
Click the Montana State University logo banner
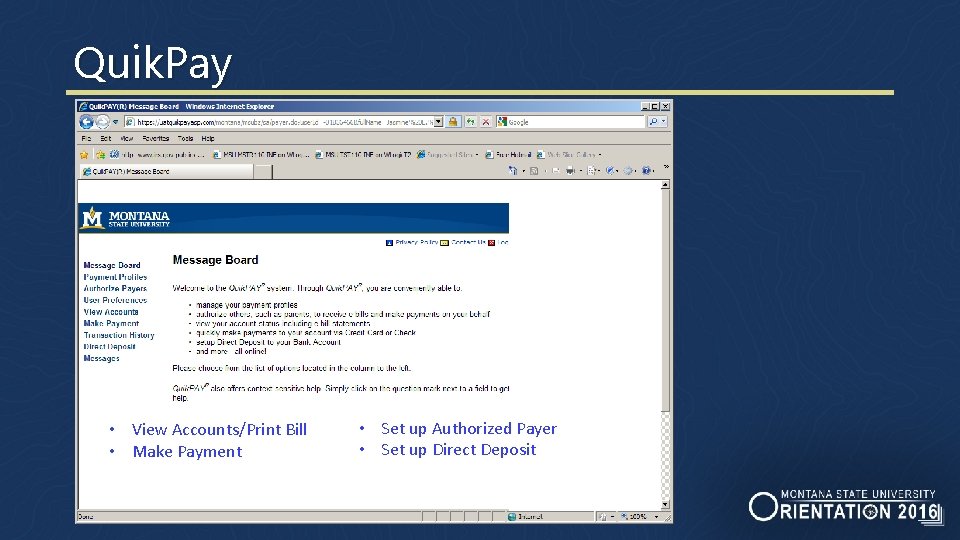(294, 217)
